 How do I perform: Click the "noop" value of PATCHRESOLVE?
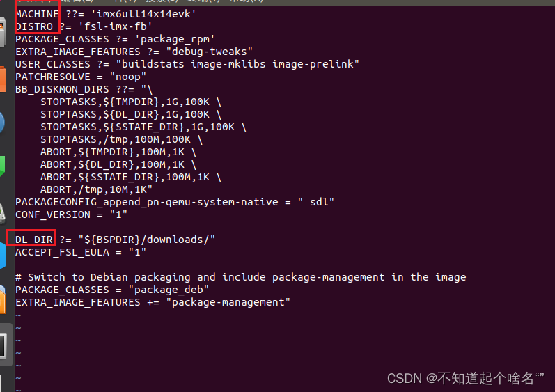click(125, 76)
